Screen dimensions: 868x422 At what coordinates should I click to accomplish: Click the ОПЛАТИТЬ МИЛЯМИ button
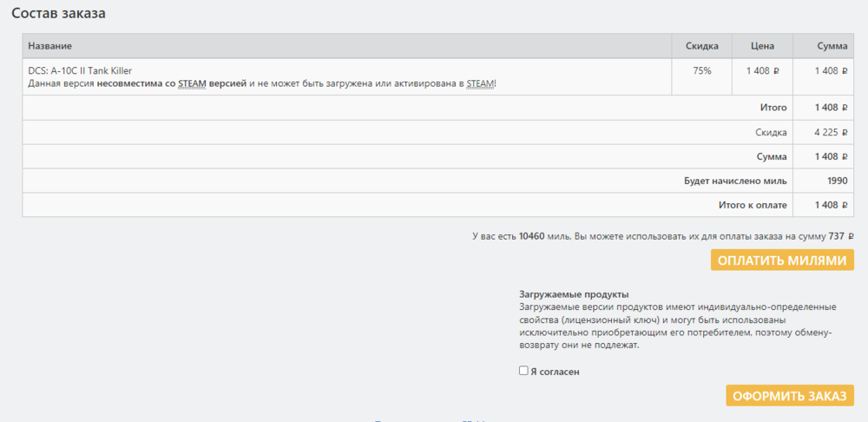[x=782, y=260]
